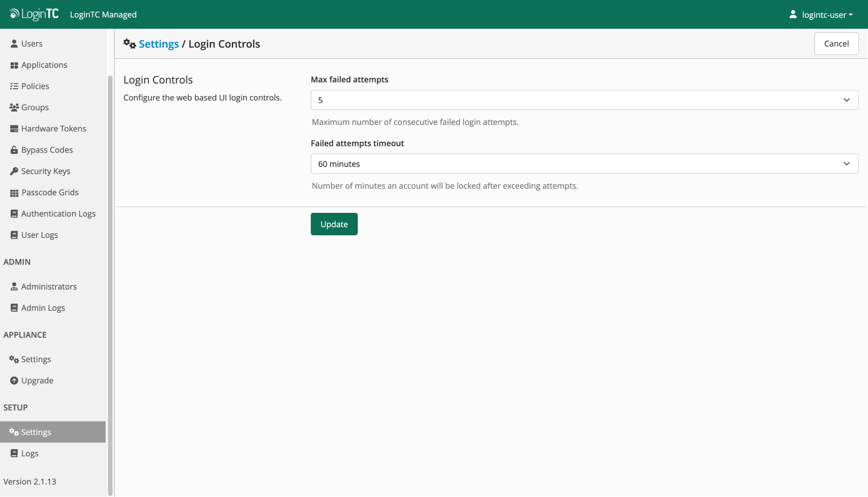Click the Applications grid icon
Screen dimensions: 868x497
click(14, 65)
